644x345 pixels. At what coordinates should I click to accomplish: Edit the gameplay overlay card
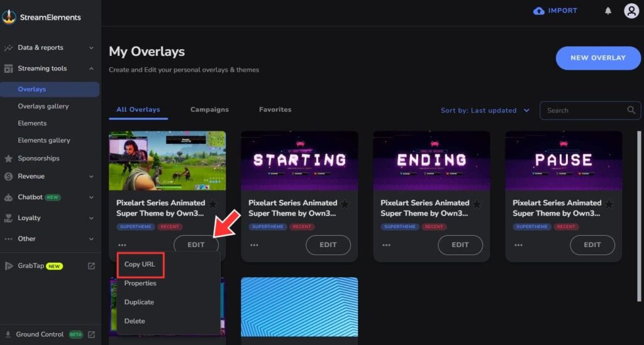point(196,244)
